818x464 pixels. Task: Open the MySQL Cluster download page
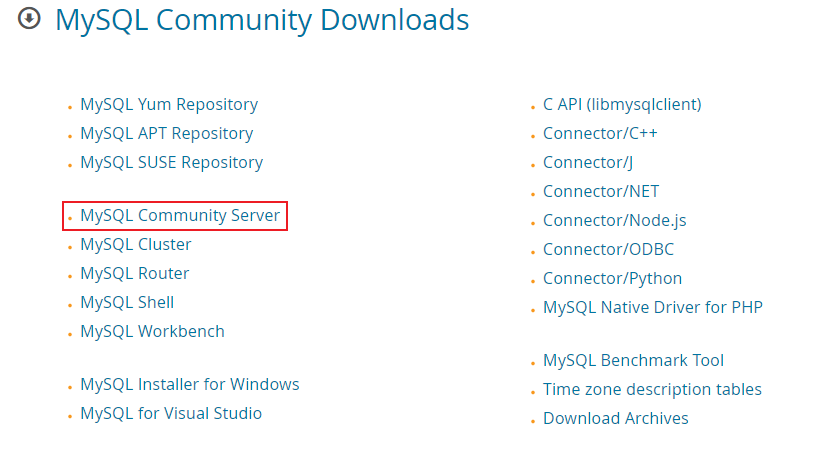tap(135, 244)
